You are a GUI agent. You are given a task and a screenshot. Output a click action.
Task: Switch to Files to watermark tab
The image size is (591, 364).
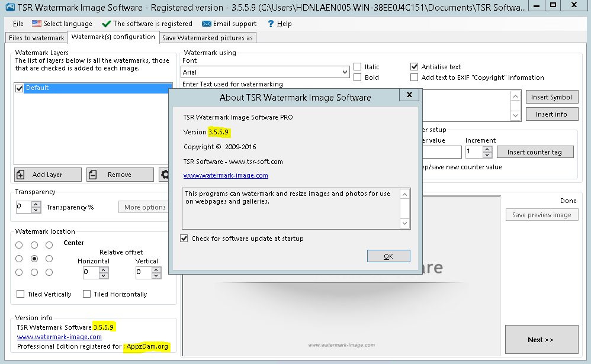point(36,38)
